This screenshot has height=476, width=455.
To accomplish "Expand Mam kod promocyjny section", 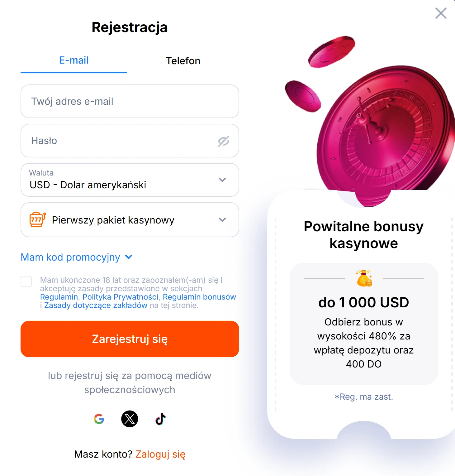I will pos(77,257).
